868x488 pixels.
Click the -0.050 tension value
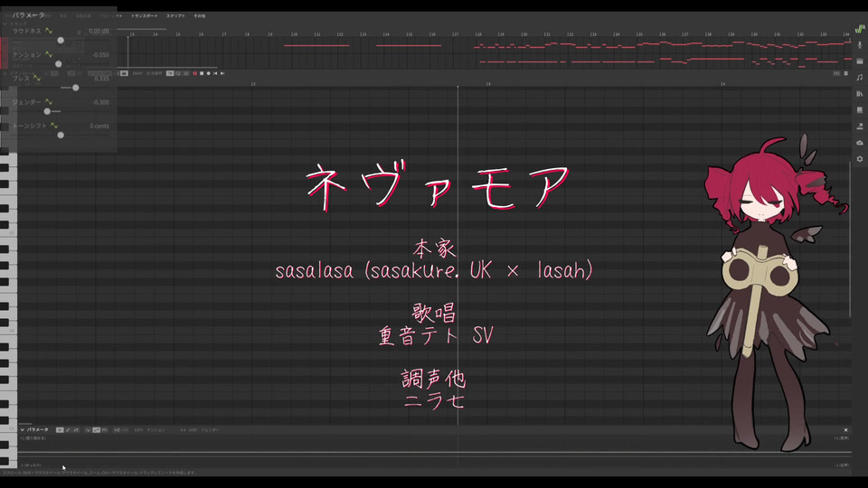(100, 55)
